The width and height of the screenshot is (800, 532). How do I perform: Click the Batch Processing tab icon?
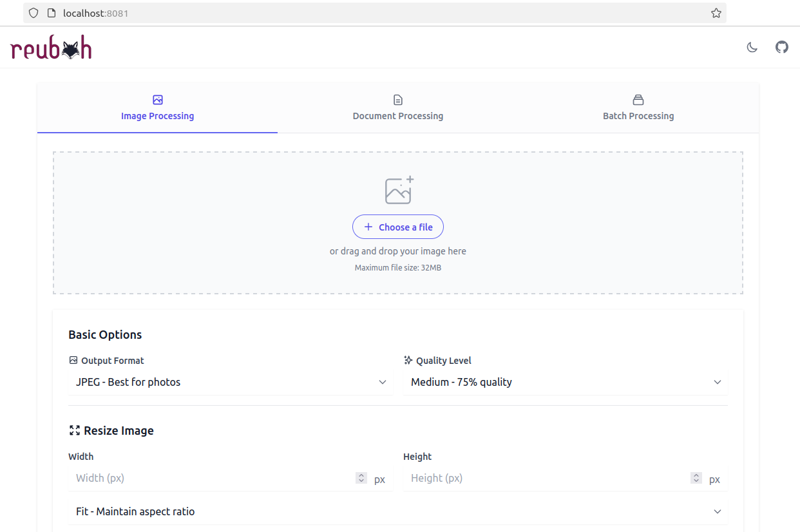pyautogui.click(x=638, y=100)
